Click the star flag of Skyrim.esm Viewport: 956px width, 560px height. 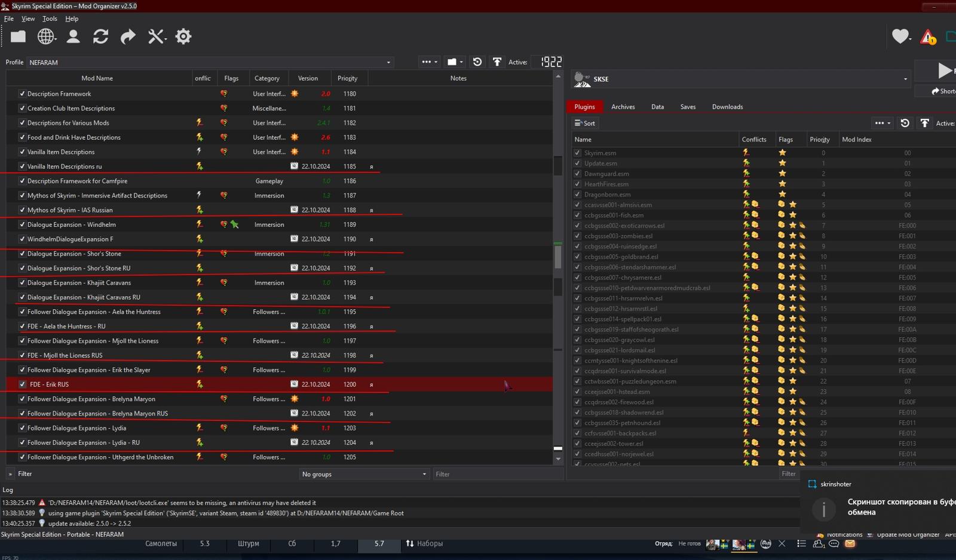point(782,153)
